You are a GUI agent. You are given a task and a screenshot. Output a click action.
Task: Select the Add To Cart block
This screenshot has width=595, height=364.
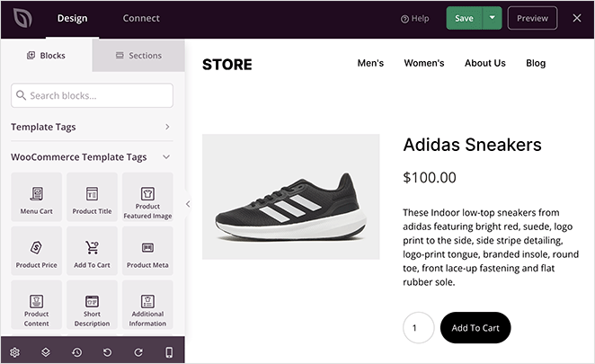(92, 251)
